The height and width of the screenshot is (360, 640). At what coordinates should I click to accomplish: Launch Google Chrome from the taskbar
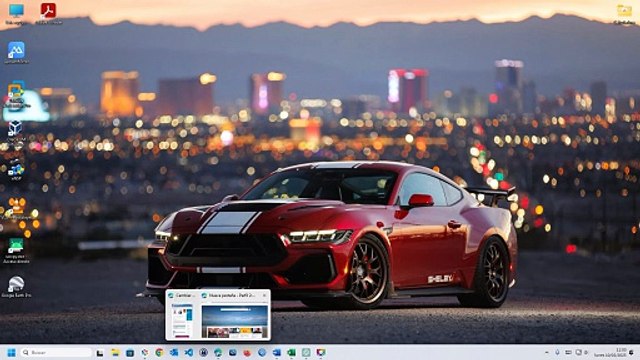click(x=159, y=352)
